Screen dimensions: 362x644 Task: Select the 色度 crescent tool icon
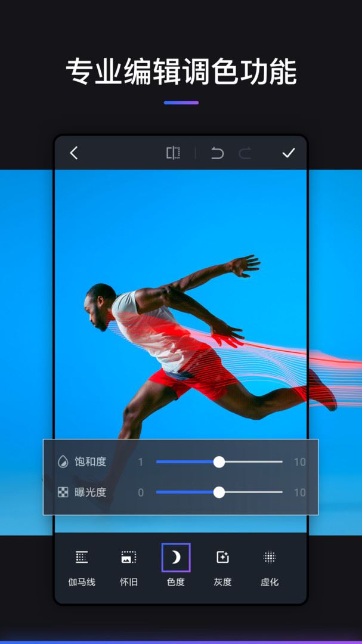[x=176, y=558]
